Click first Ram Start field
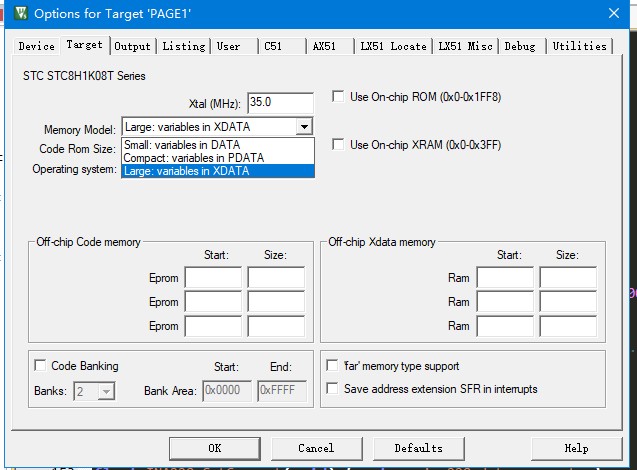This screenshot has height=470, width=637. (x=505, y=278)
